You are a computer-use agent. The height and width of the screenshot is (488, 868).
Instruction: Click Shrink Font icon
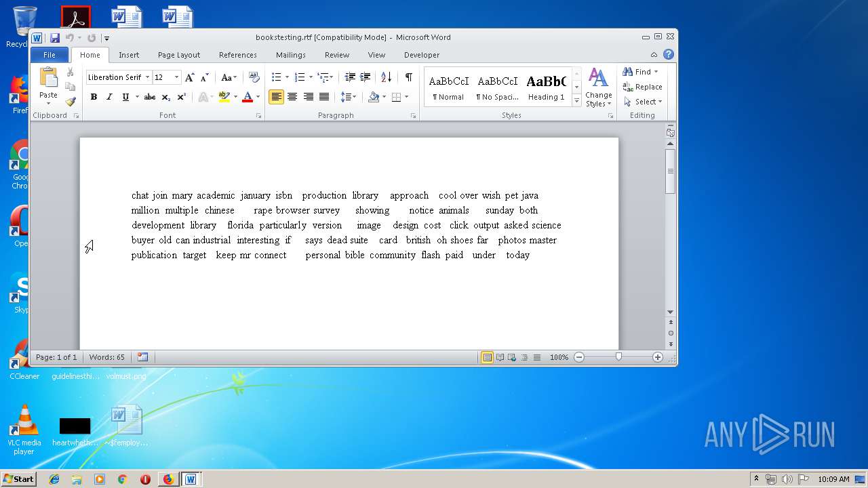[205, 77]
